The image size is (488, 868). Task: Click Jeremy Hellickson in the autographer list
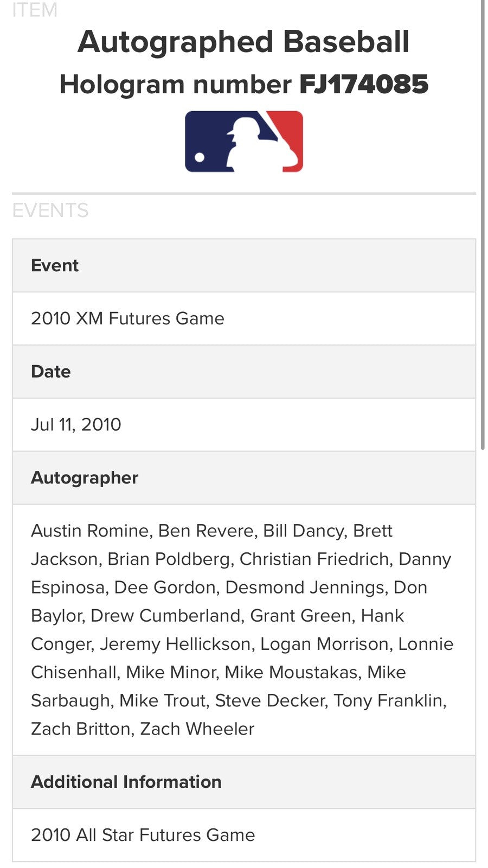176,644
